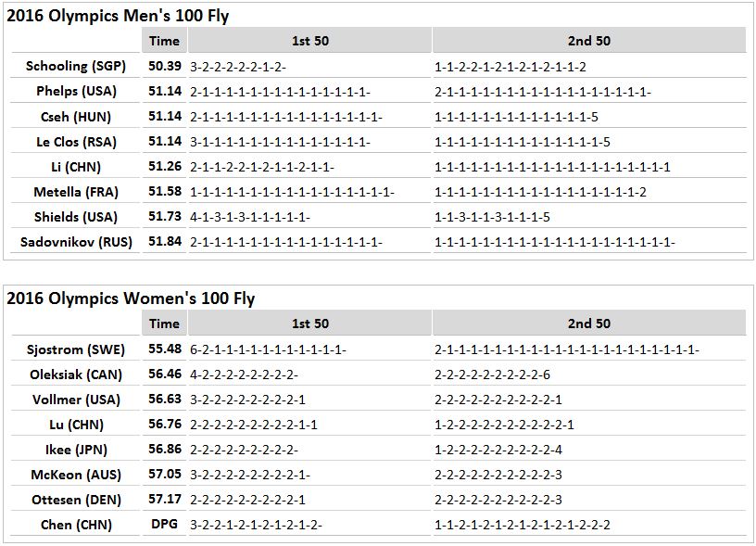Select the Cseh (HUN) name cell

click(76, 116)
